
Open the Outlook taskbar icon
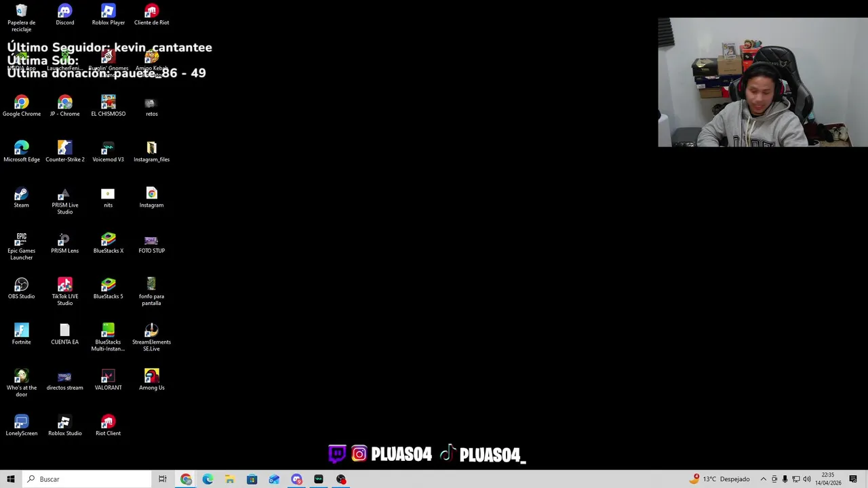pos(274,479)
